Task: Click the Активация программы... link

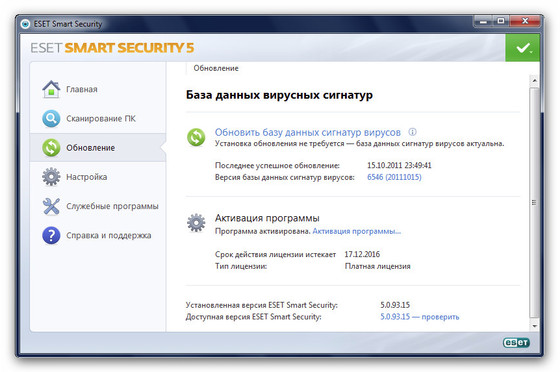Action: [357, 231]
